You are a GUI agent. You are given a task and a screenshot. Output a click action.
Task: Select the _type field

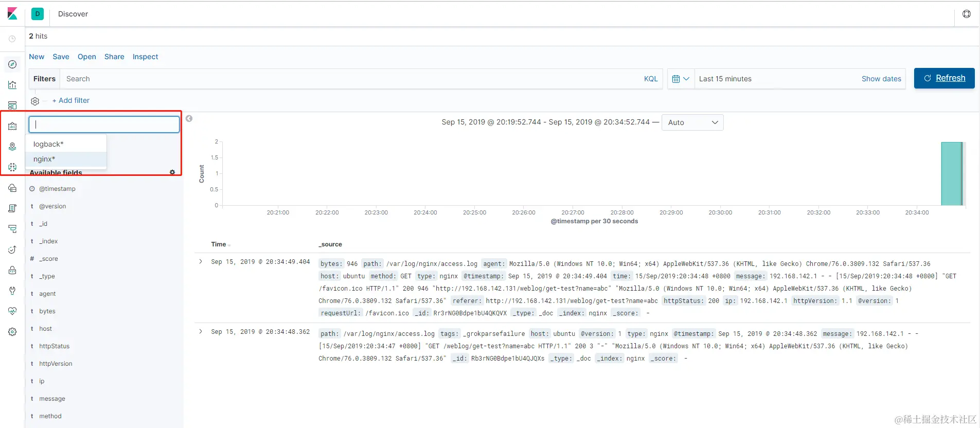[x=47, y=276]
